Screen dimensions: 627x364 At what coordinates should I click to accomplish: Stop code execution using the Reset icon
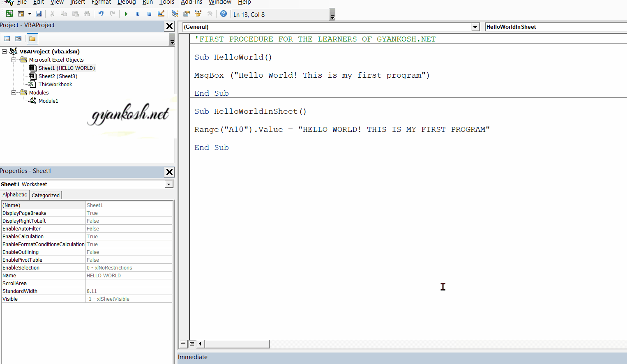point(149,14)
